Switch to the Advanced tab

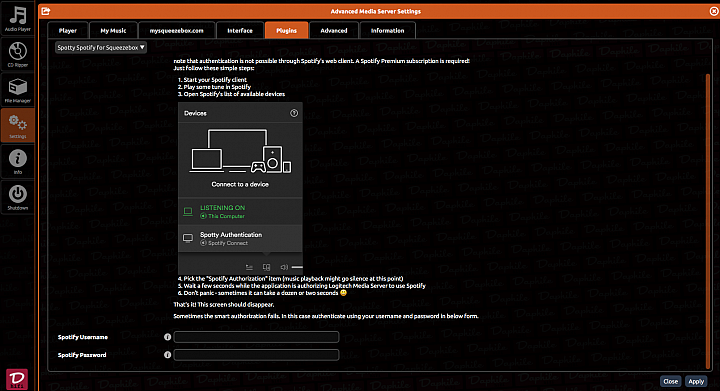click(334, 31)
